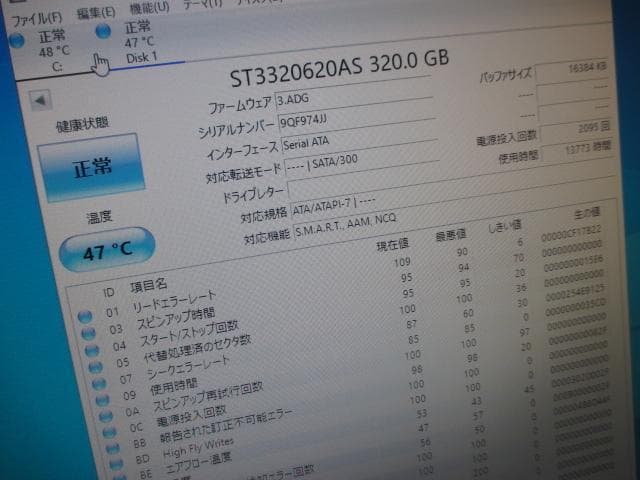The width and height of the screenshot is (640, 480).
Task: Open the 機能(U) menu
Action: pyautogui.click(x=149, y=8)
